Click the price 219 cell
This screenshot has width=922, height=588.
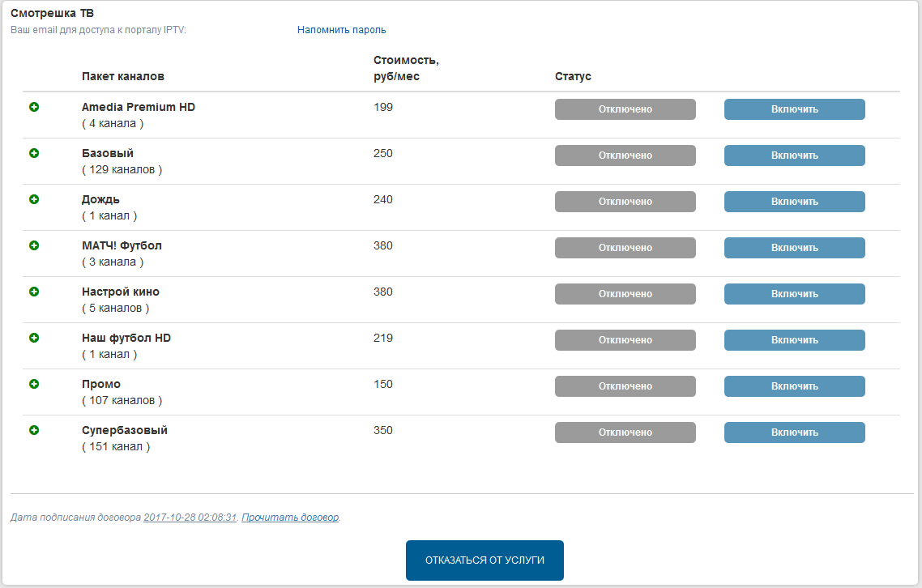(x=383, y=338)
